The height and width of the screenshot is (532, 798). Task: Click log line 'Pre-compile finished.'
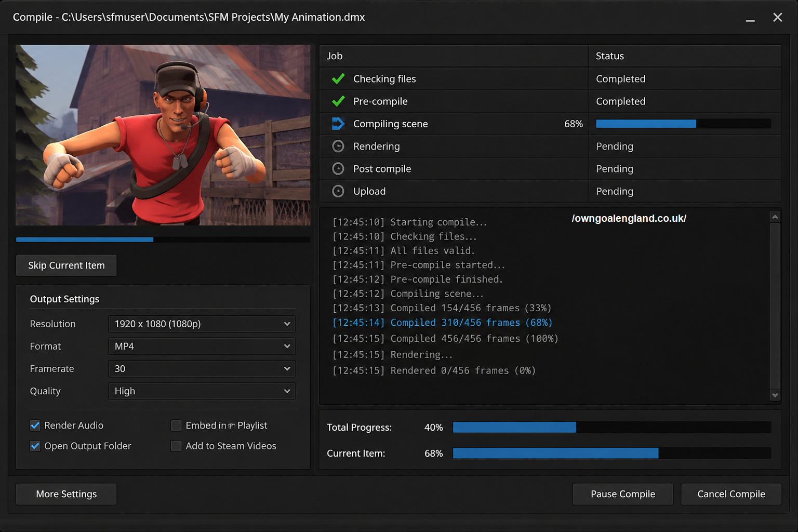point(418,279)
